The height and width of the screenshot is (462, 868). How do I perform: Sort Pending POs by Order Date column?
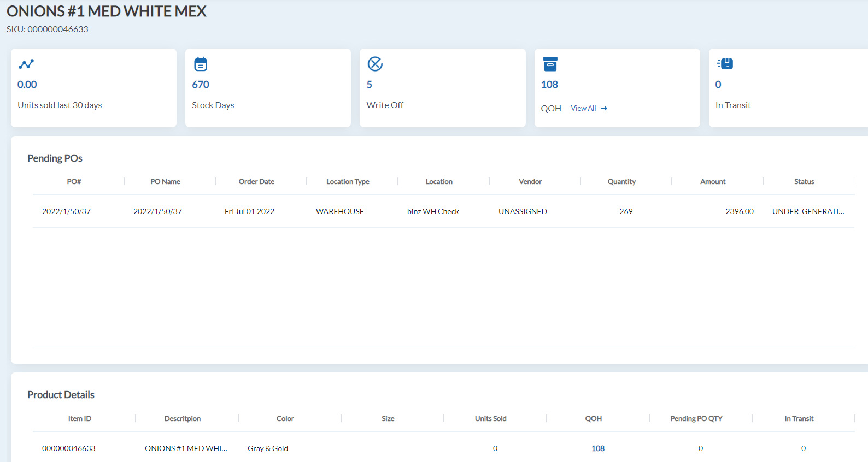pos(256,182)
